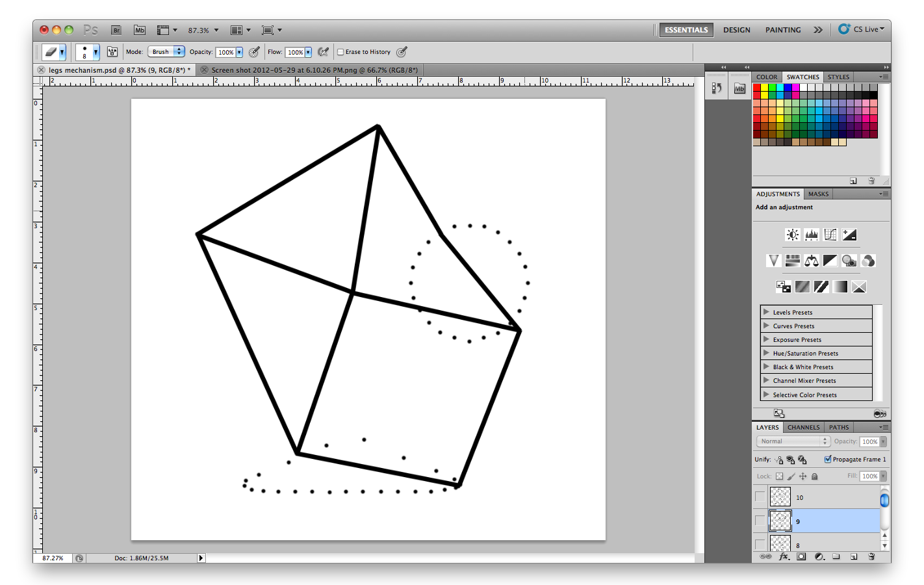Add a Black & White adjustment
The height and width of the screenshot is (585, 924).
pyautogui.click(x=830, y=261)
